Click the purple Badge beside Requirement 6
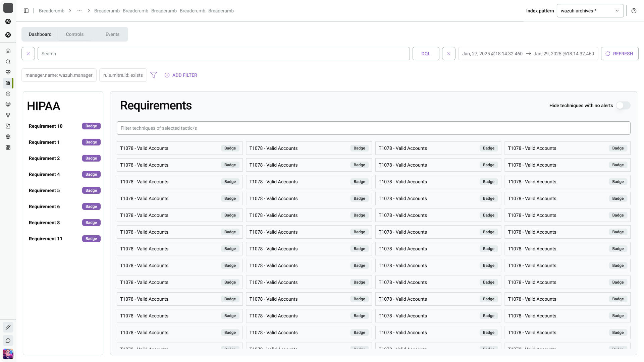Viewport: 644px width, 362px height. click(91, 206)
